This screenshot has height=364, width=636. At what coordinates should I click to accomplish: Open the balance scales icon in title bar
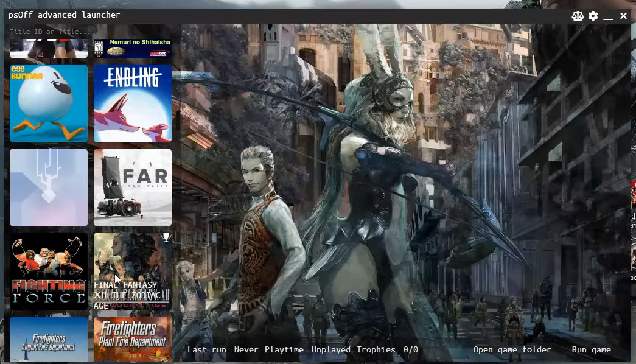[578, 16]
